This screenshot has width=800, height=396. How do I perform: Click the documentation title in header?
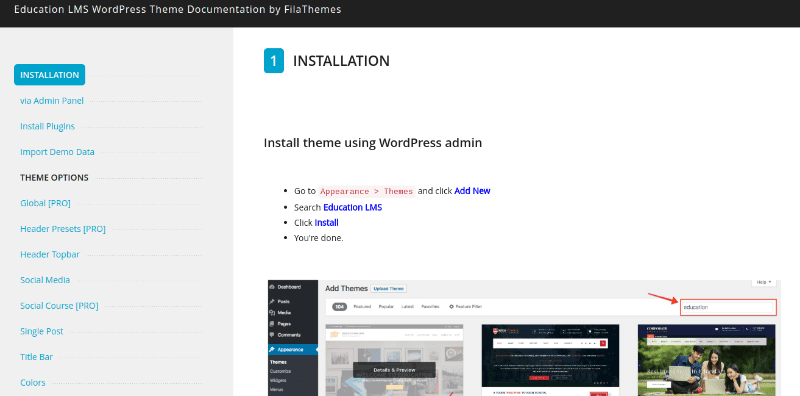coord(178,10)
